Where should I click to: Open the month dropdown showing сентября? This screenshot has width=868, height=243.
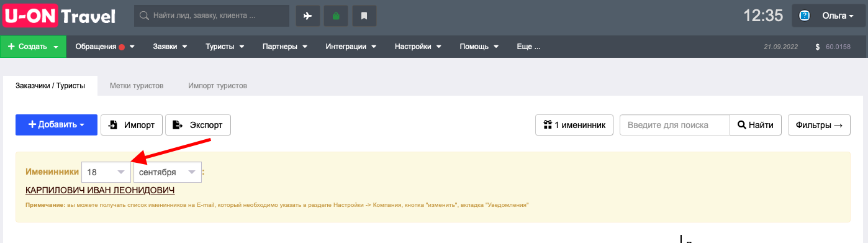[168, 172]
